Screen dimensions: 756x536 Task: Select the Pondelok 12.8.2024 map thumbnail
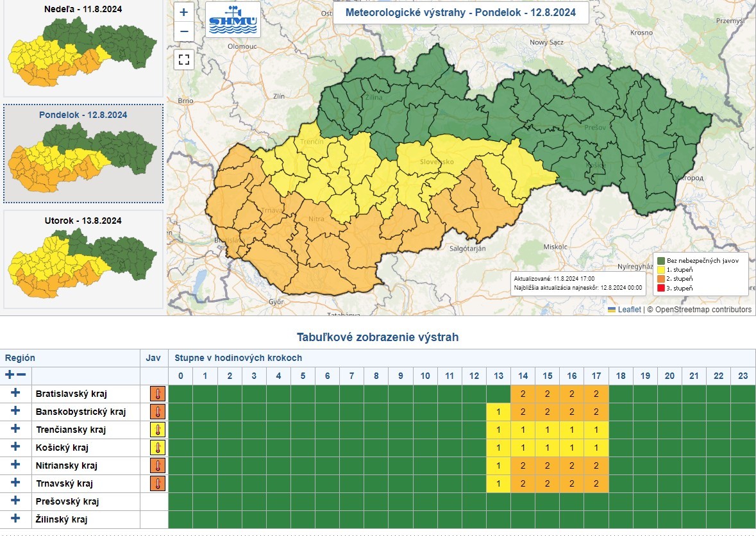(83, 154)
